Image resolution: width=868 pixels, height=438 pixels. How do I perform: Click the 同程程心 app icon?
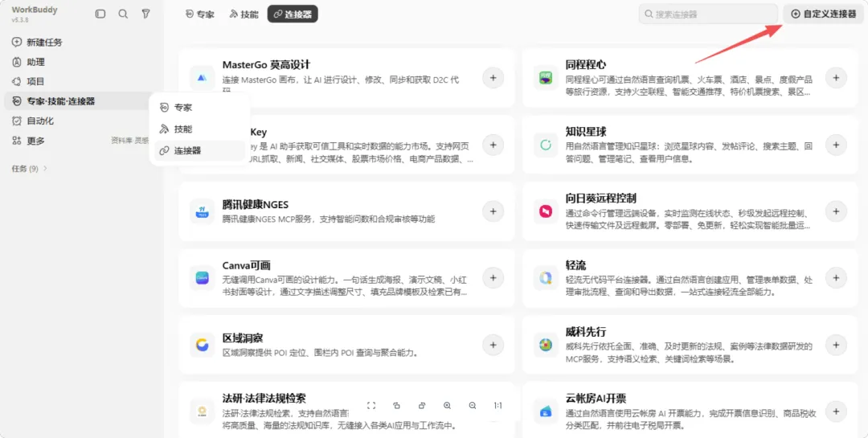[546, 77]
